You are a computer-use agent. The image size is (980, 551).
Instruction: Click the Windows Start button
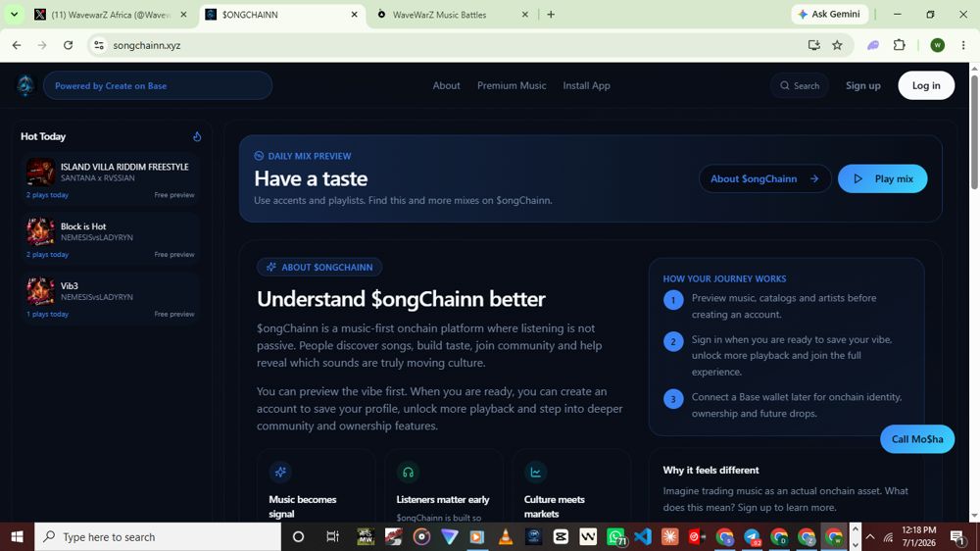pyautogui.click(x=17, y=536)
